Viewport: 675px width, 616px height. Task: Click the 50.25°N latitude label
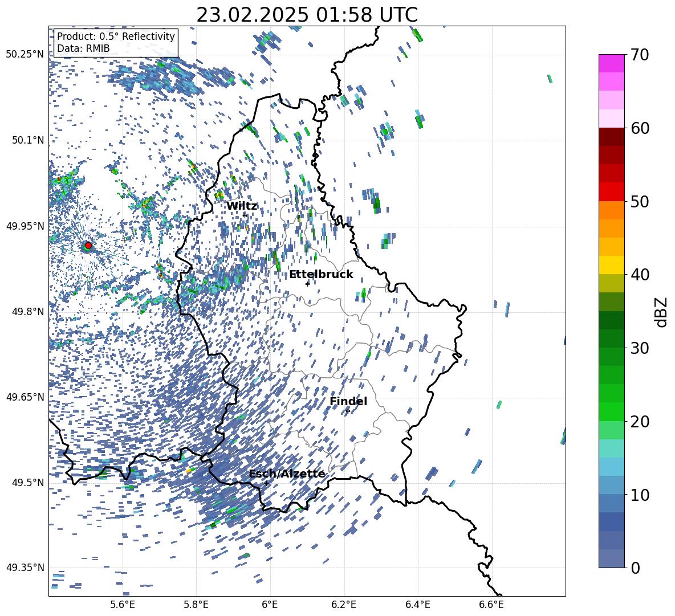point(25,55)
